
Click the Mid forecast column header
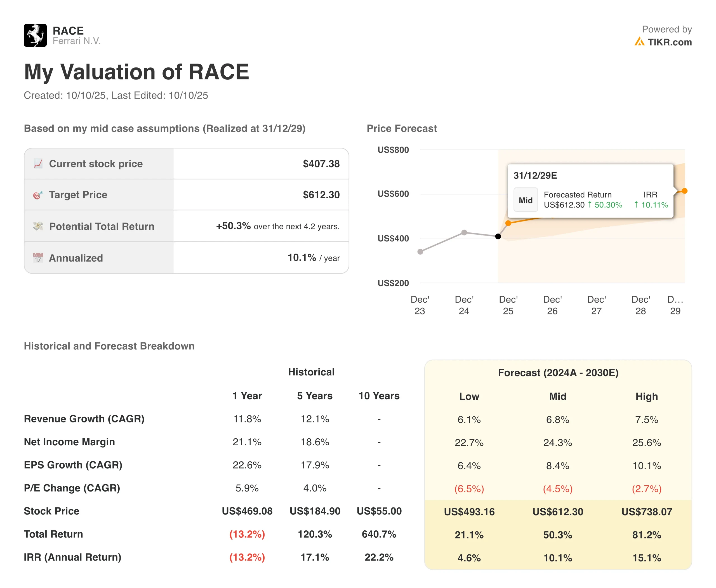557,396
